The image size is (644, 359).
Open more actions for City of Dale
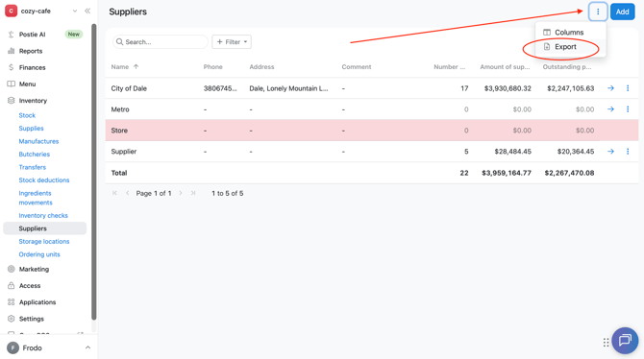pyautogui.click(x=628, y=88)
